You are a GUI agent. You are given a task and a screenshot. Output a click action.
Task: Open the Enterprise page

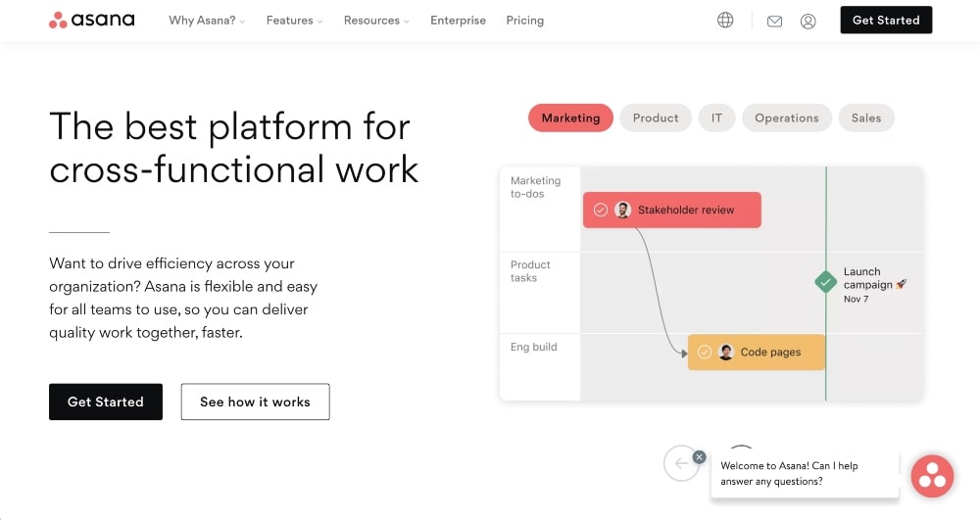pos(458,21)
